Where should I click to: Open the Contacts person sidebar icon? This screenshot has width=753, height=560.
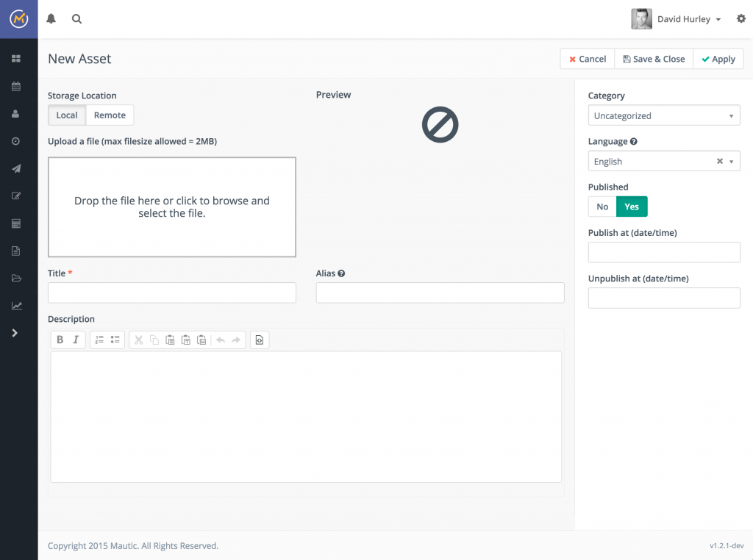pos(15,114)
